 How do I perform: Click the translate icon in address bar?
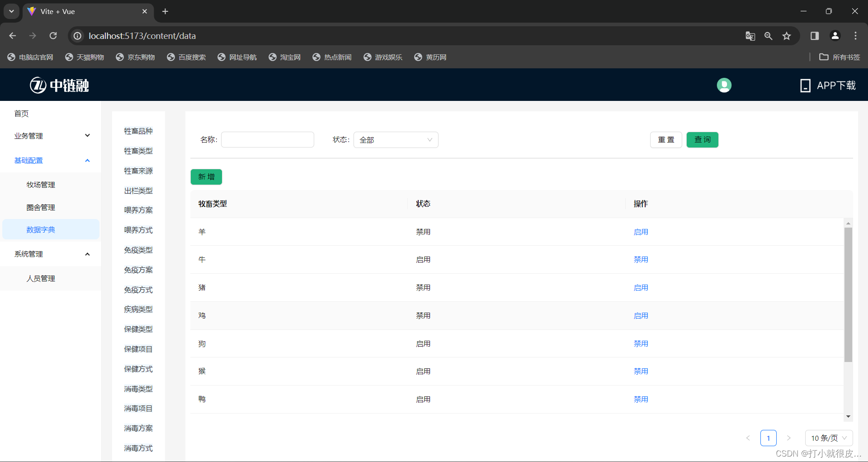[x=750, y=36]
